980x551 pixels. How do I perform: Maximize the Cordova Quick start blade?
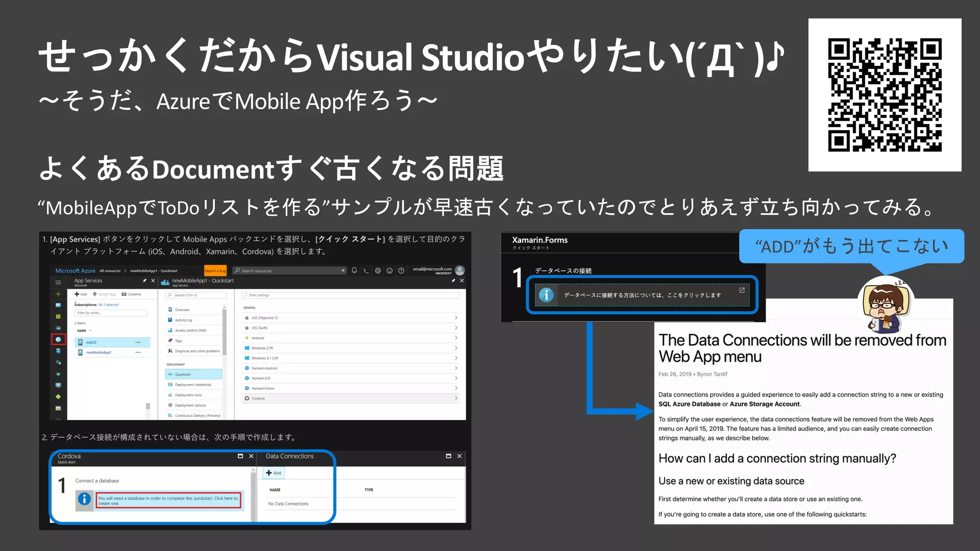[240, 456]
